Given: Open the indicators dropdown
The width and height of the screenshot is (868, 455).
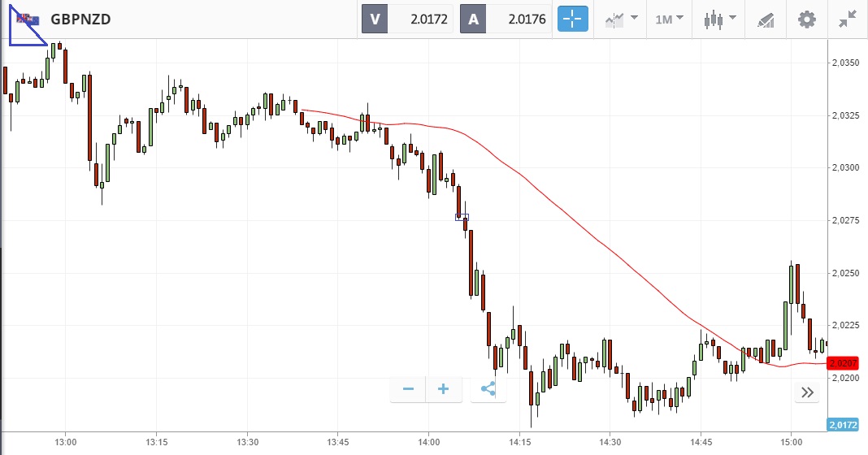Looking at the screenshot, I should click(x=621, y=19).
